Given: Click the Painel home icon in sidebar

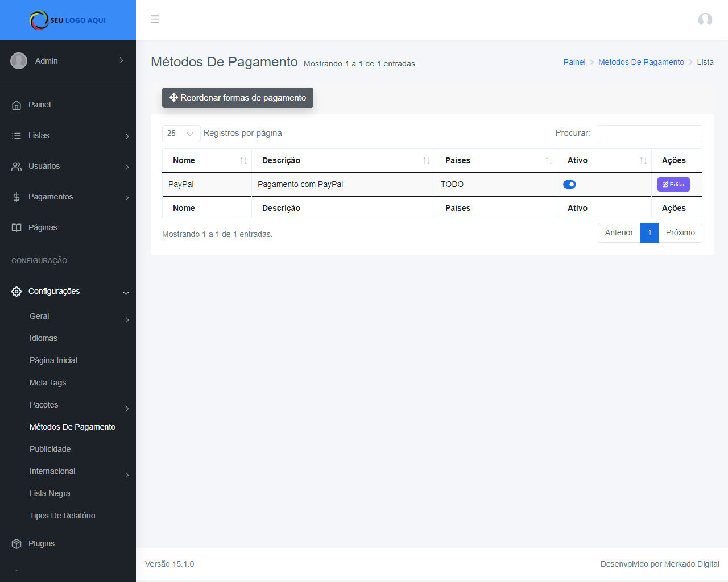Looking at the screenshot, I should tap(16, 105).
